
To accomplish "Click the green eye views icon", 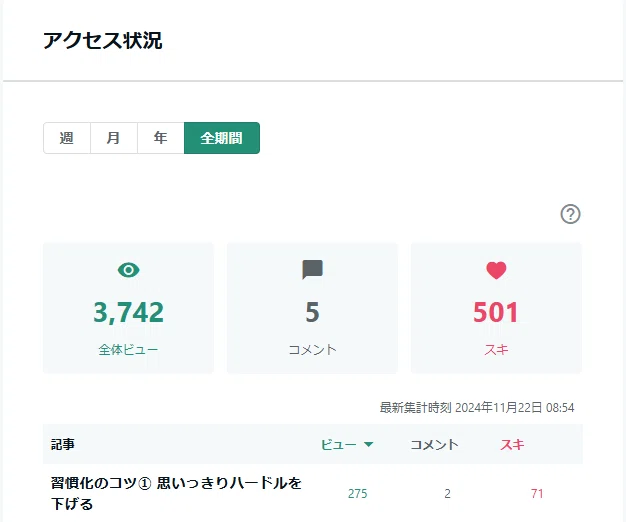I will (x=129, y=270).
